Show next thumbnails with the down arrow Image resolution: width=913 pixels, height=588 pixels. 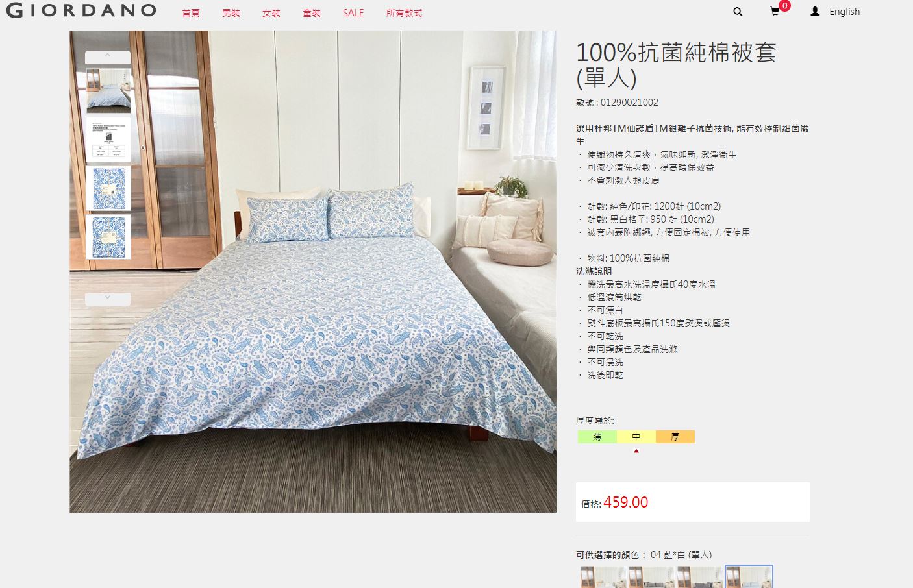pyautogui.click(x=108, y=299)
